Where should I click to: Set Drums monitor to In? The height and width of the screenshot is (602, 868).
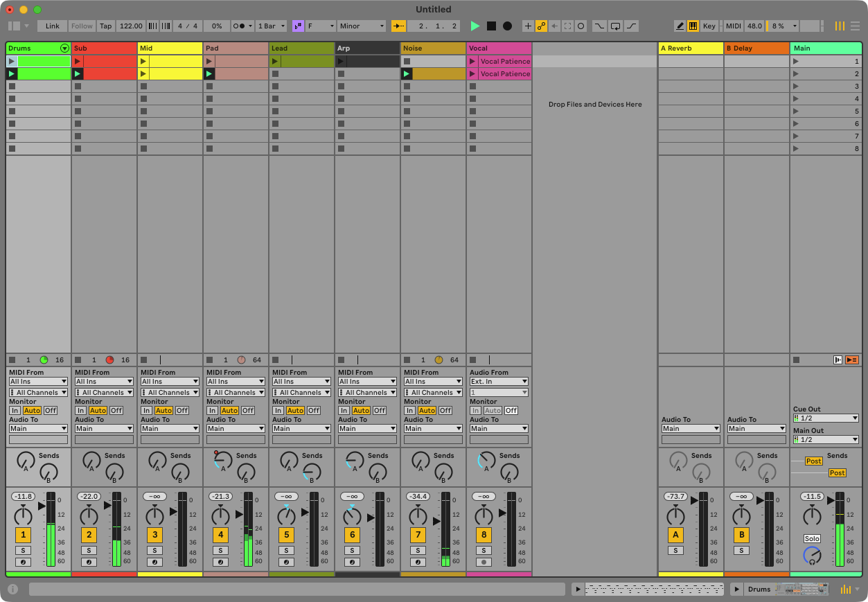tap(15, 410)
